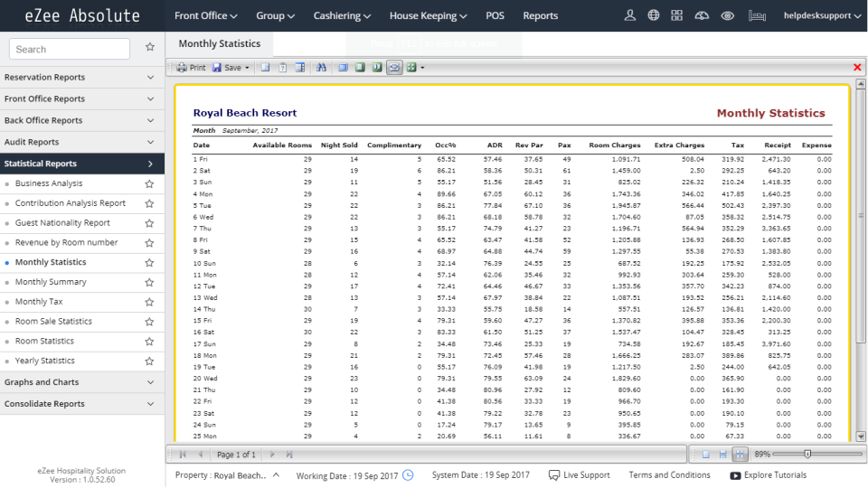Click the report zoom slider

(x=807, y=454)
